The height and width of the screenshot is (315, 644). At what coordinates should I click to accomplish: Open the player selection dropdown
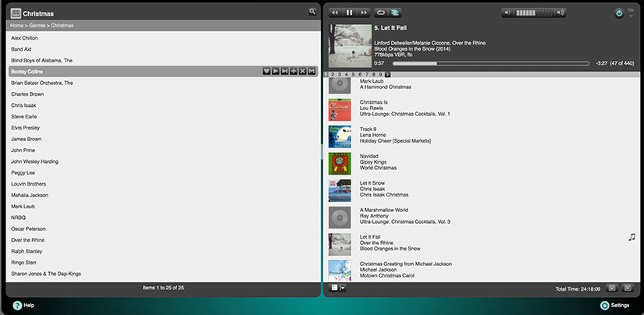point(631,13)
